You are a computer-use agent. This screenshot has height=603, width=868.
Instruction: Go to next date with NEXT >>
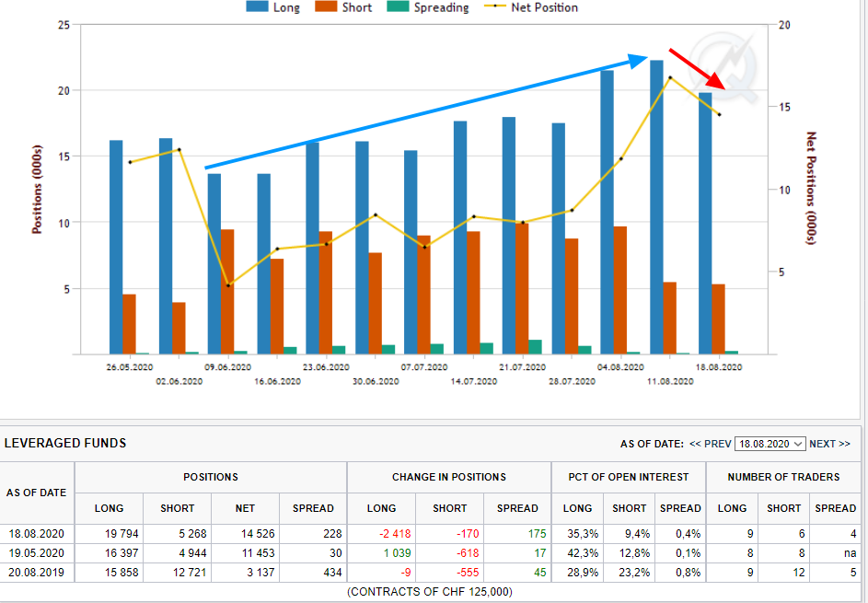click(829, 444)
